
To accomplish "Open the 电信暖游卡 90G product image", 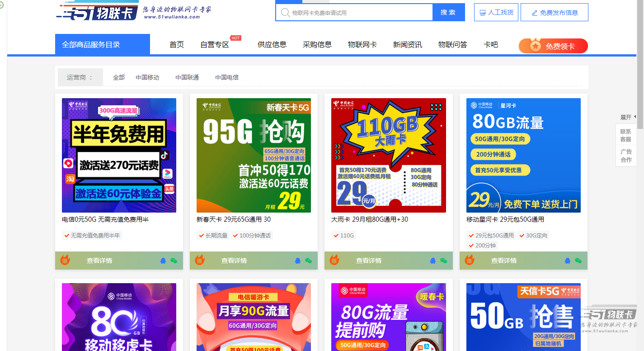I will [x=254, y=317].
